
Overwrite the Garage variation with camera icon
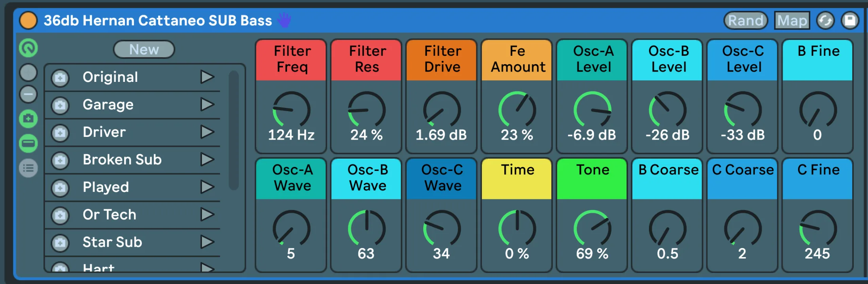point(60,106)
